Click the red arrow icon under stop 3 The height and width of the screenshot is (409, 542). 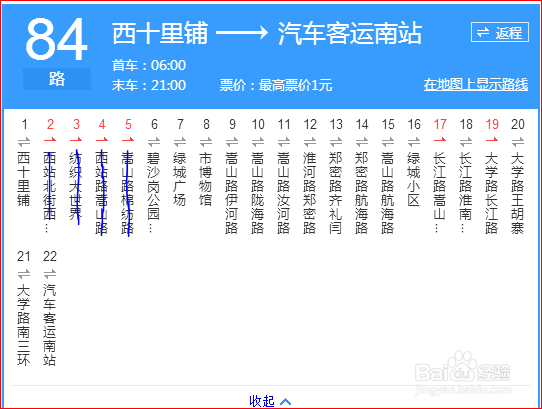coord(76,140)
